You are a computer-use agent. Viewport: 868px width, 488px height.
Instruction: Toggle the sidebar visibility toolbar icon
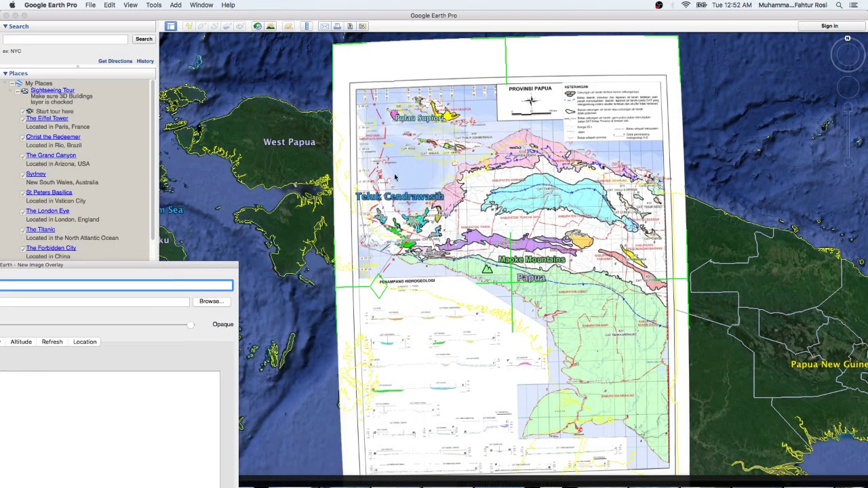pyautogui.click(x=171, y=26)
